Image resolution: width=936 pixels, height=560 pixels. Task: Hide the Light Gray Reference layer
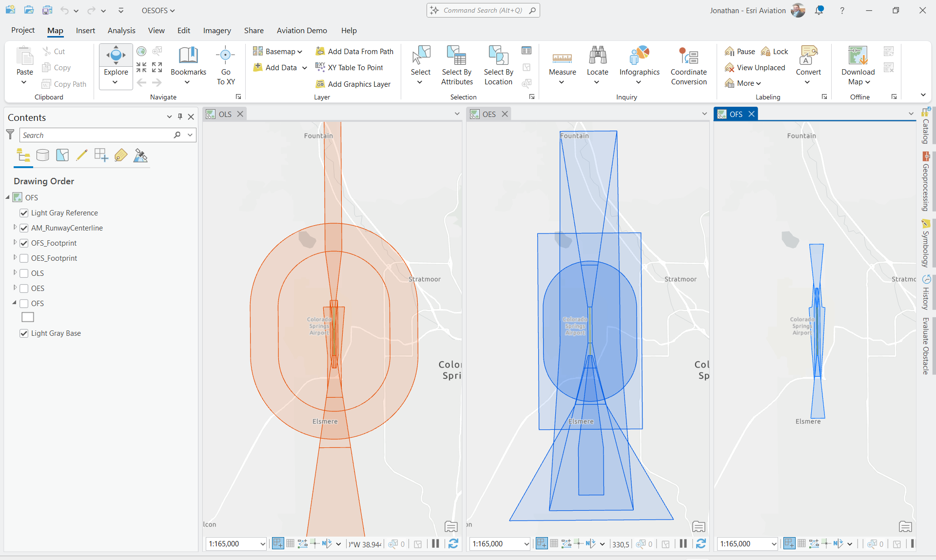coord(23,212)
